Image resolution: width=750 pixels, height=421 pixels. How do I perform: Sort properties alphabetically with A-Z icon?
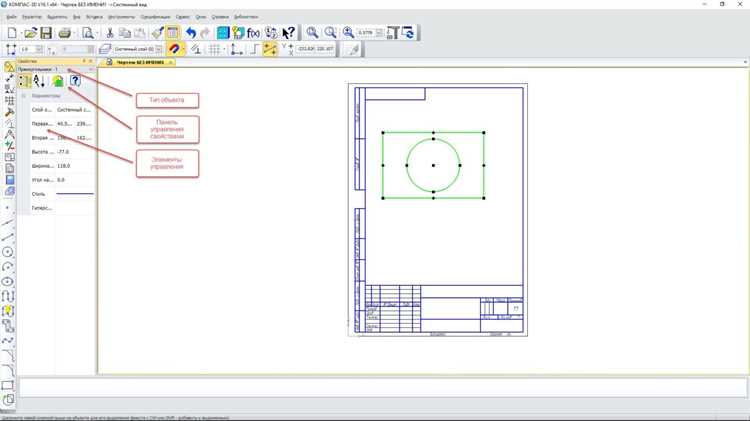click(40, 81)
